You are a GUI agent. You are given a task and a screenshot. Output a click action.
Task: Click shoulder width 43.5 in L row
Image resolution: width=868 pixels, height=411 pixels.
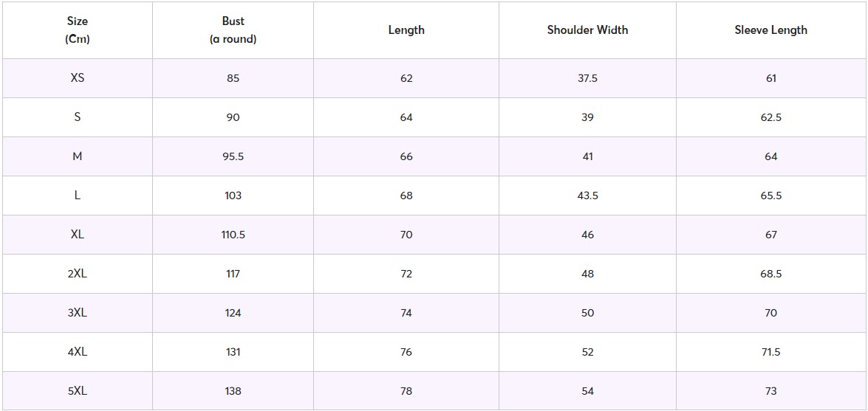587,196
